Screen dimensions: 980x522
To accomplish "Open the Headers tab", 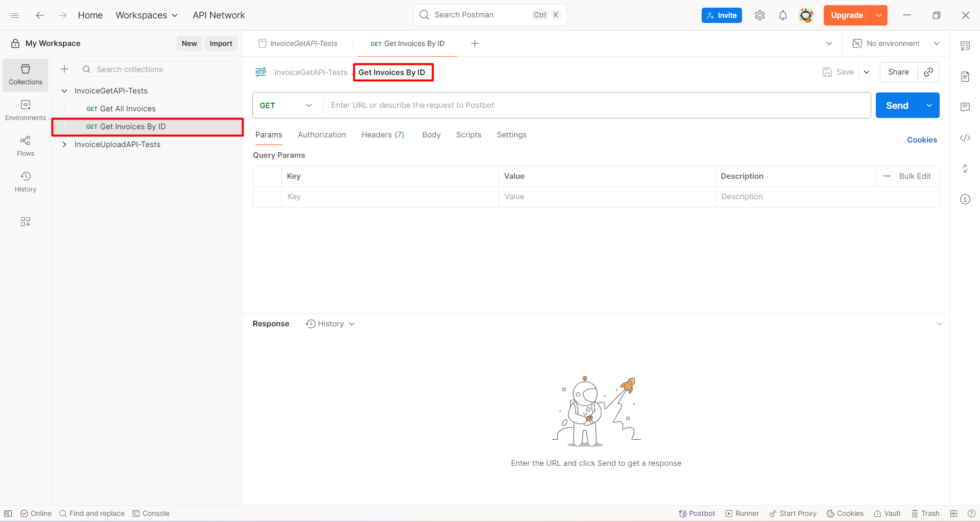I will point(383,135).
